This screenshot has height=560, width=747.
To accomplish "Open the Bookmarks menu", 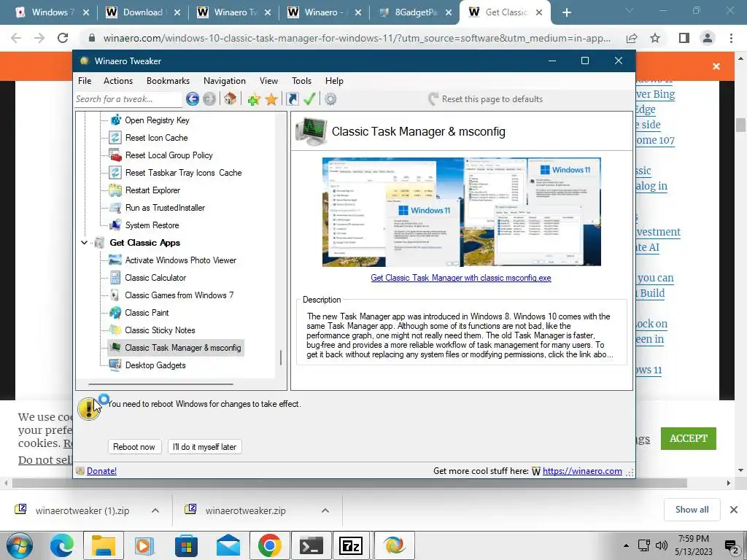I will pyautogui.click(x=169, y=81).
